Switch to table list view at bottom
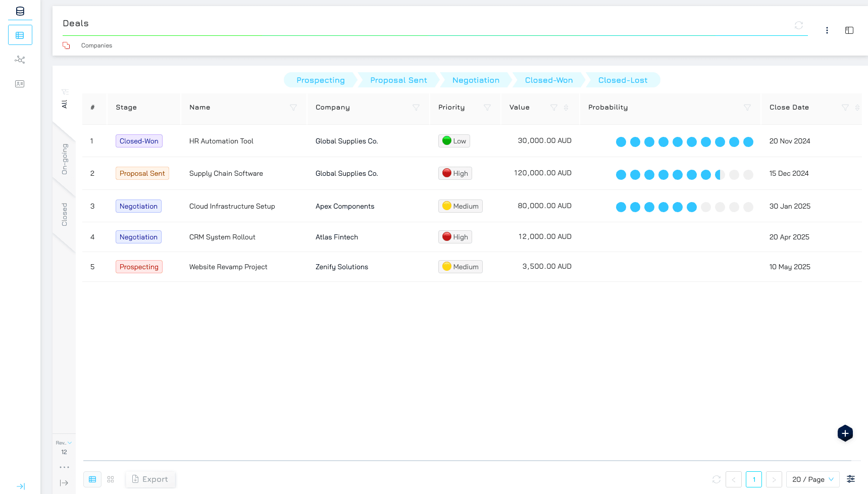This screenshot has width=868, height=494. pos(92,479)
